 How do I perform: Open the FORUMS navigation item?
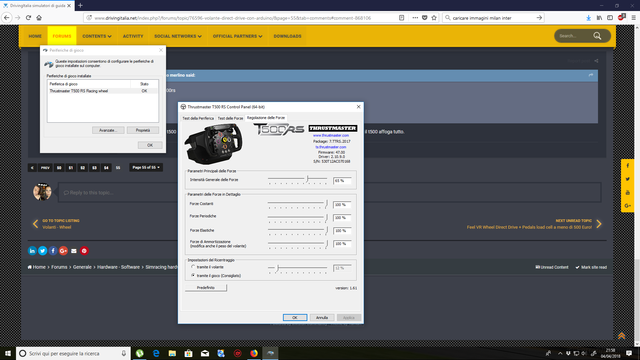[x=62, y=36]
